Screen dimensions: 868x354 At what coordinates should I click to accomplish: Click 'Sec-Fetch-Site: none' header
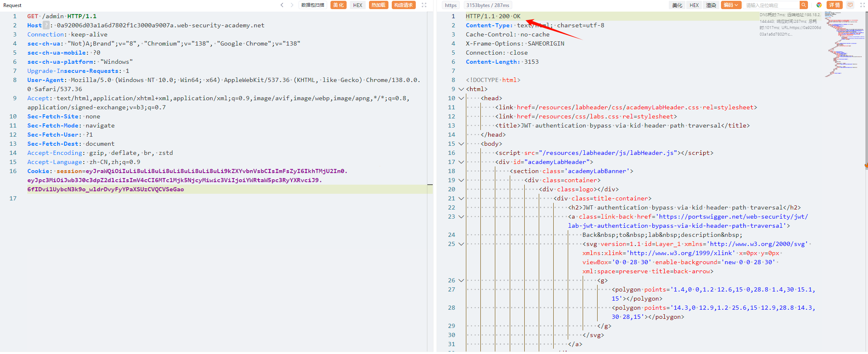tap(64, 116)
